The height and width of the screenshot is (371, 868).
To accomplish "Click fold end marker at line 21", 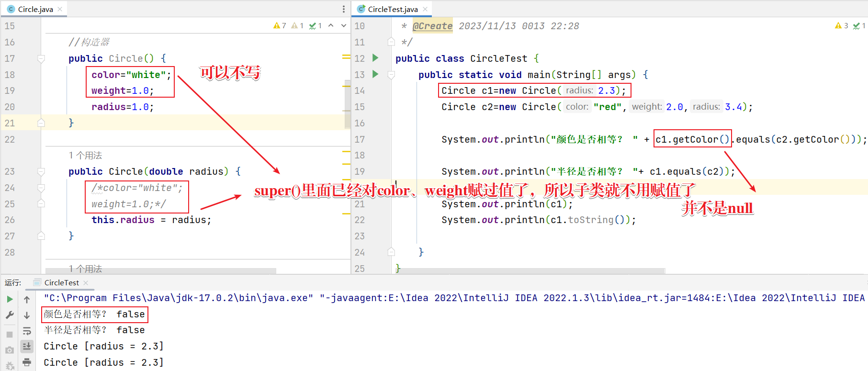I will coord(41,123).
